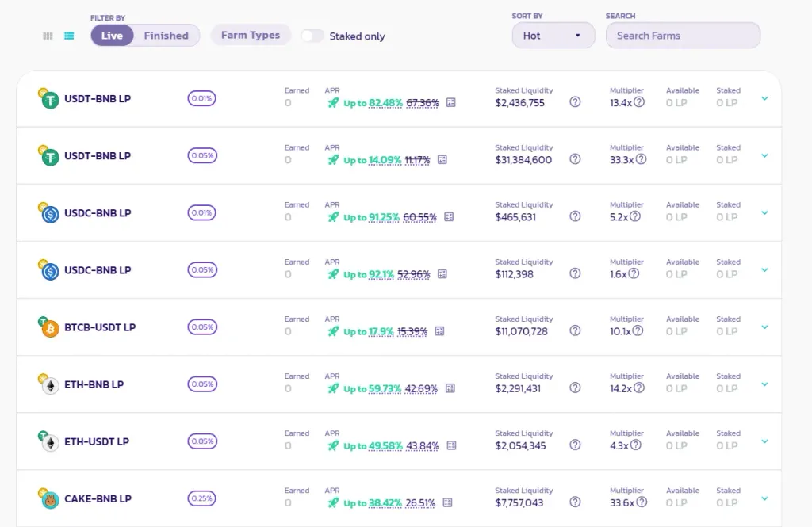812x527 pixels.
Task: Click Staked Liquidity help icon for BTCB-USDT LP
Action: [575, 331]
